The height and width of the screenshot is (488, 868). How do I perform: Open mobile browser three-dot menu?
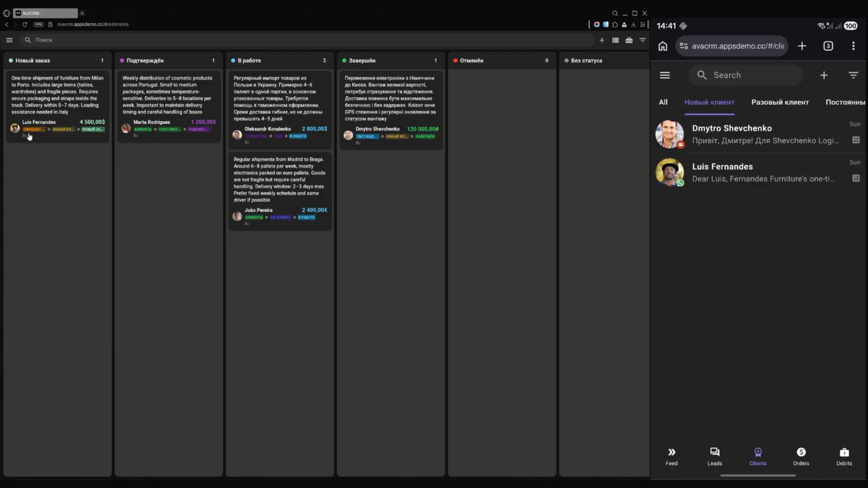853,46
